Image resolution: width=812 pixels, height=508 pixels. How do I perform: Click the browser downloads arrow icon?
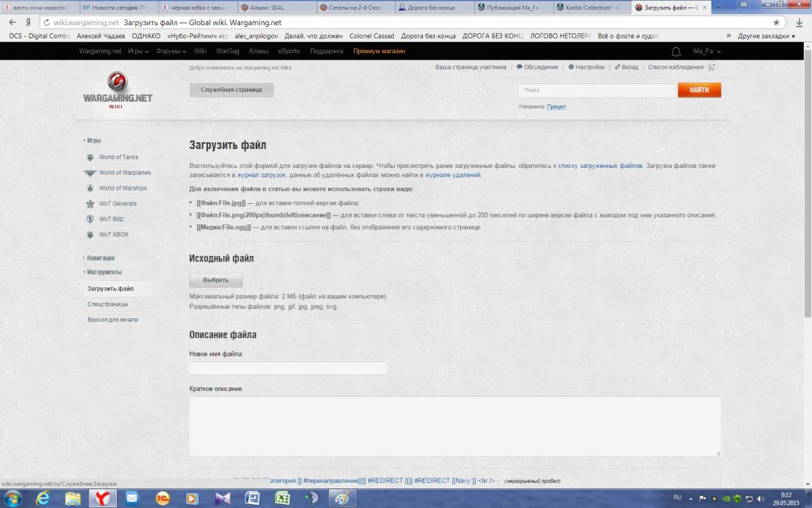(799, 22)
